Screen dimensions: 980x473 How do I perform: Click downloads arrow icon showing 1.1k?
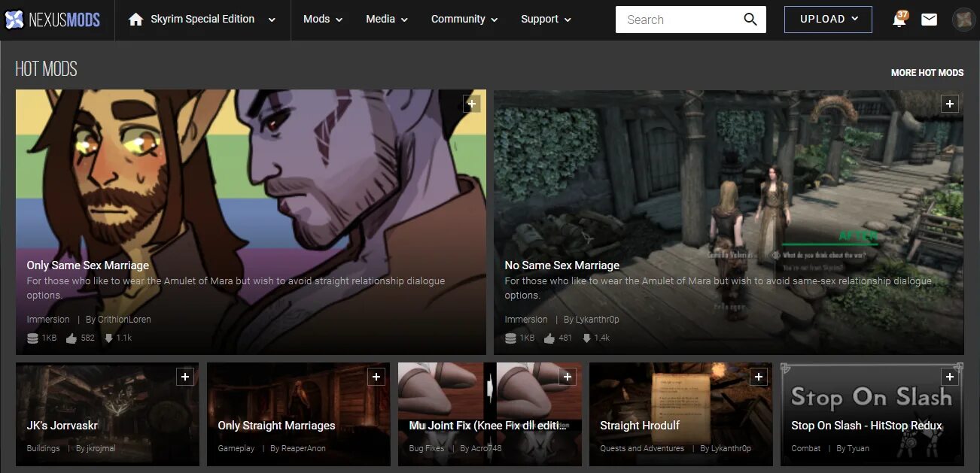(108, 338)
